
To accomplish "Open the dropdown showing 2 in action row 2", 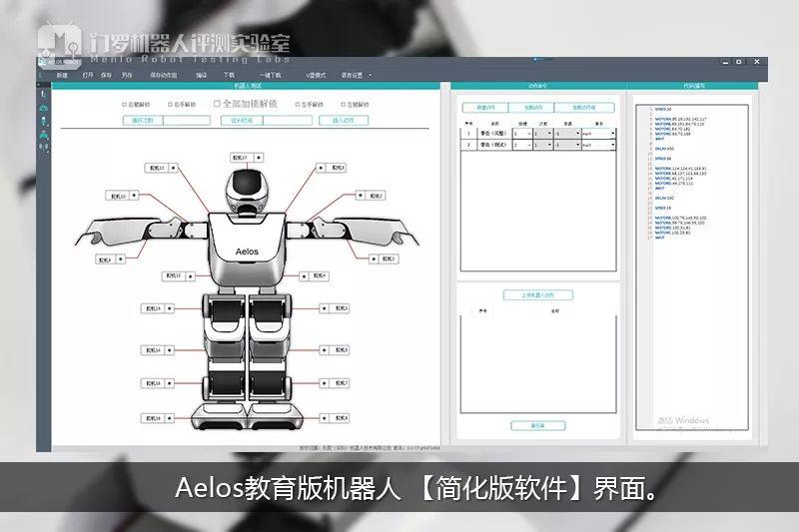I will [522, 145].
